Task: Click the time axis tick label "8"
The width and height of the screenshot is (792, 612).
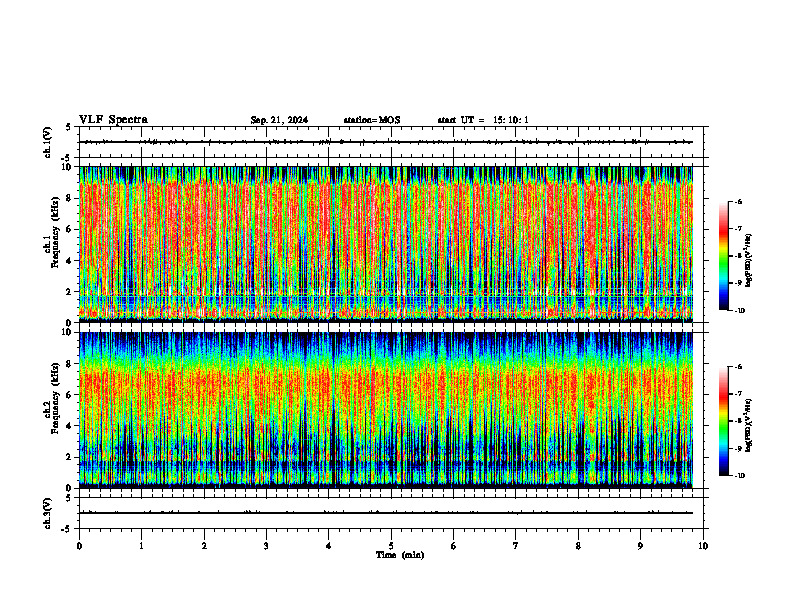Action: tap(578, 546)
